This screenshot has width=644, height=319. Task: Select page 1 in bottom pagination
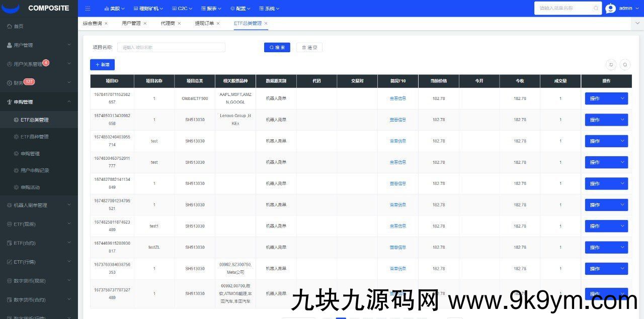click(x=341, y=317)
